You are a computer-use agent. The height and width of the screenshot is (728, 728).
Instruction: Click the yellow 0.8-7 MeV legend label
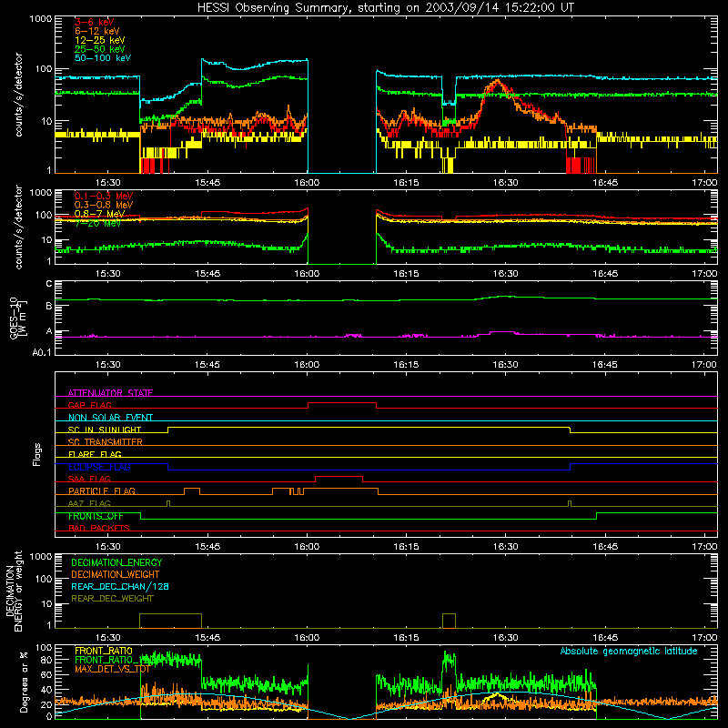pos(99,214)
